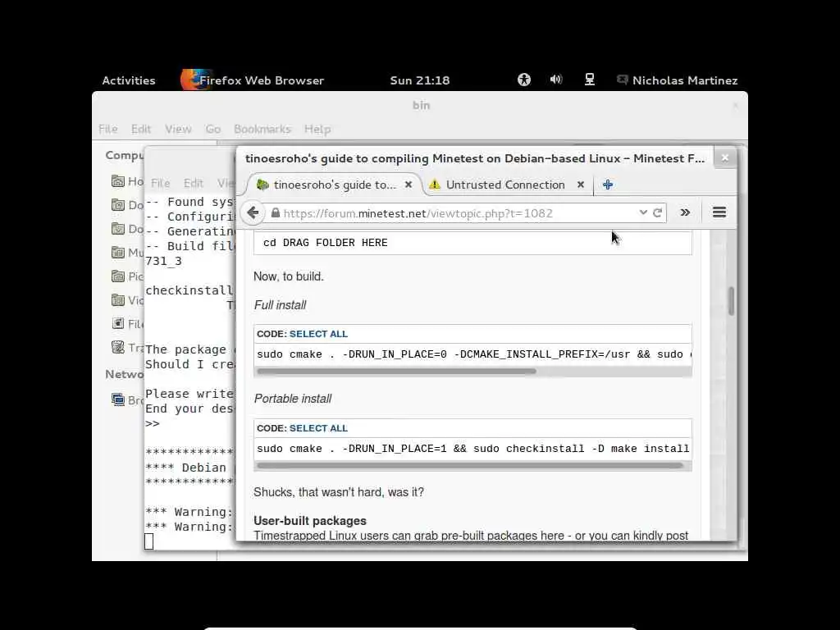Close the tinoesroho's guide tab

point(409,185)
